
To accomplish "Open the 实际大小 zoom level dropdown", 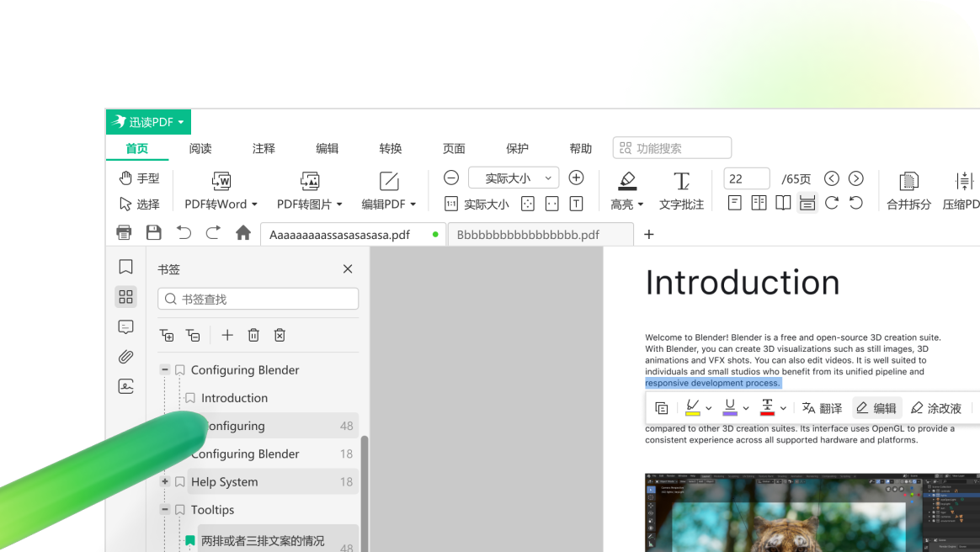I will point(513,178).
